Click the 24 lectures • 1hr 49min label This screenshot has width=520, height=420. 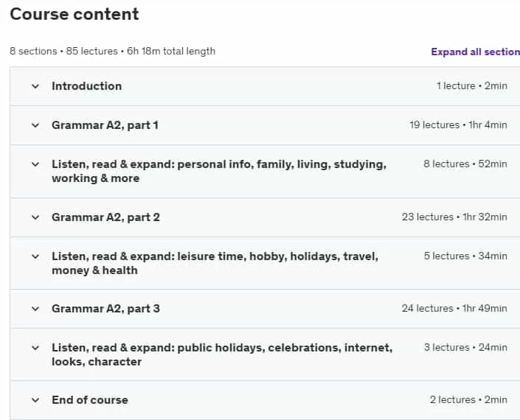454,309
